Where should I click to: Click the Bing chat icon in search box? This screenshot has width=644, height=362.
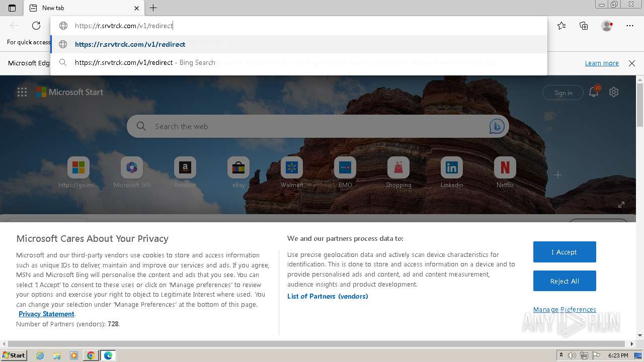click(497, 127)
